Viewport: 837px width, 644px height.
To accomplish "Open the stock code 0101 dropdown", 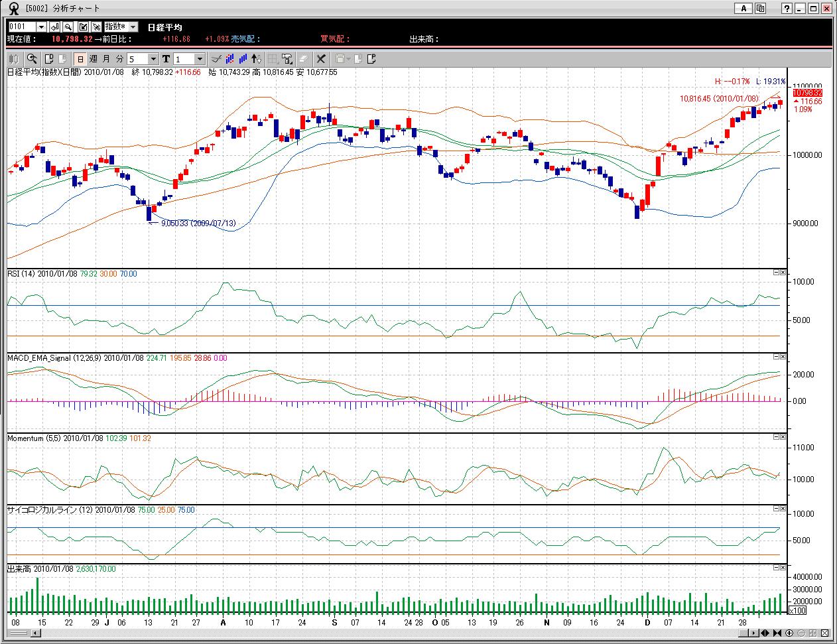I will [x=41, y=27].
